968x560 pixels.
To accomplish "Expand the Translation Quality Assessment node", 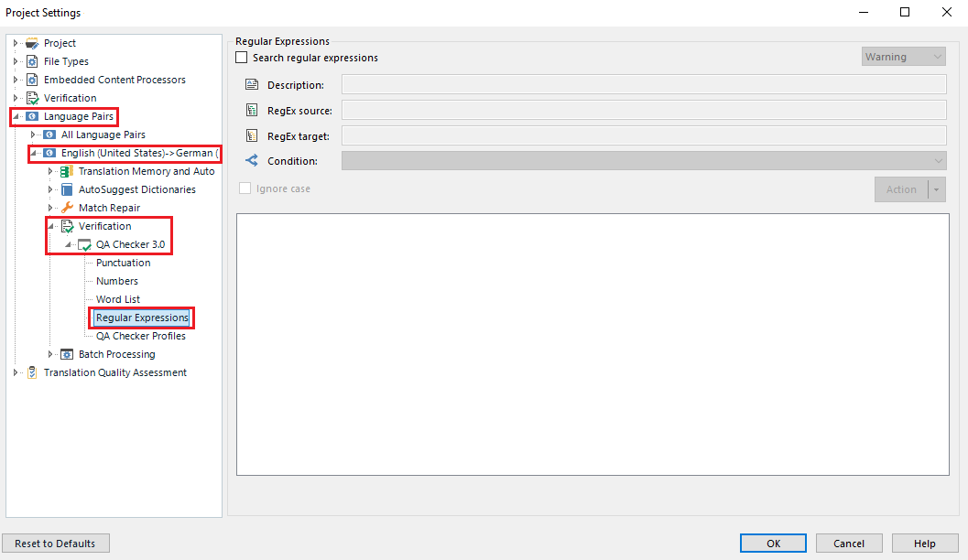I will pyautogui.click(x=15, y=372).
